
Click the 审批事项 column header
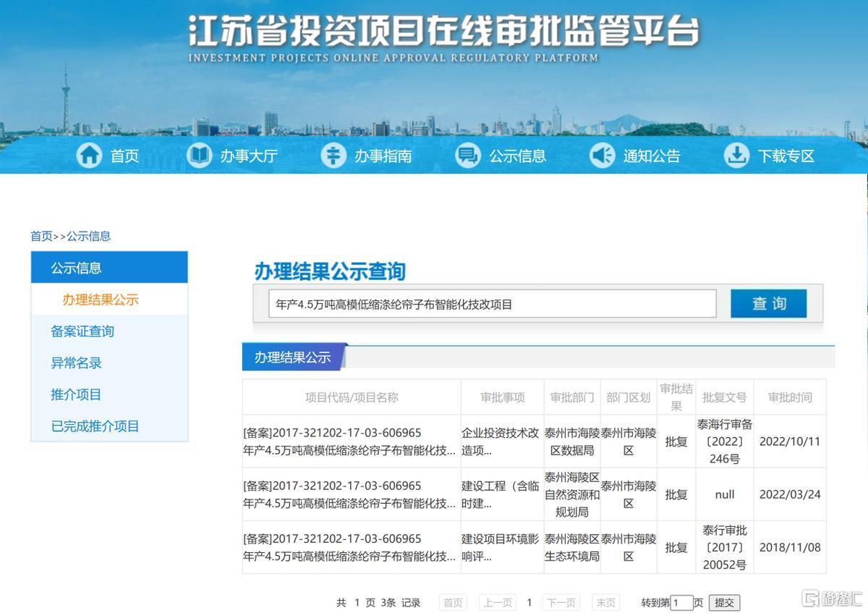pos(503,397)
